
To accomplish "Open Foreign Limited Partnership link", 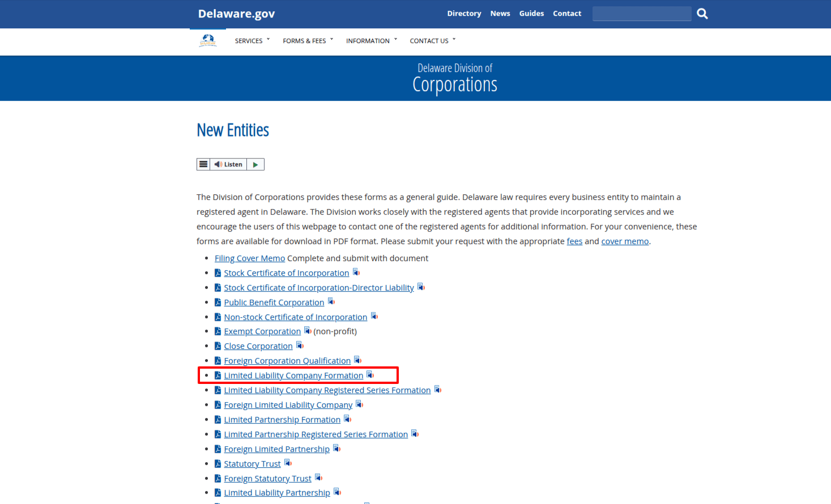I will [x=276, y=449].
